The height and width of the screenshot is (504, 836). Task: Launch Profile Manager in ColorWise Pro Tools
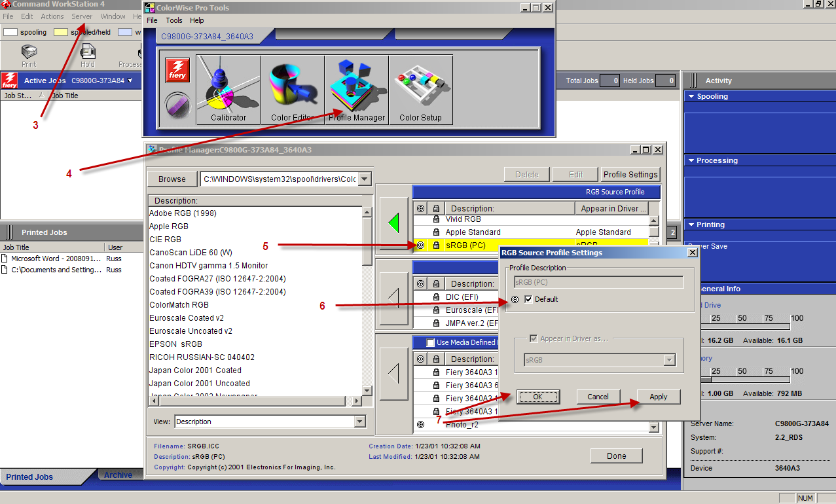[357, 90]
